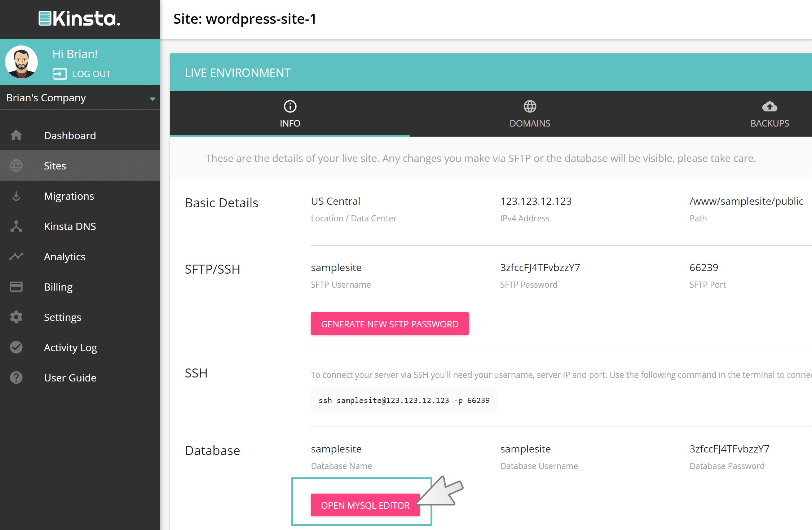Screen dimensions: 812x530
Task: Select the INFO tab label
Action: [x=290, y=123]
